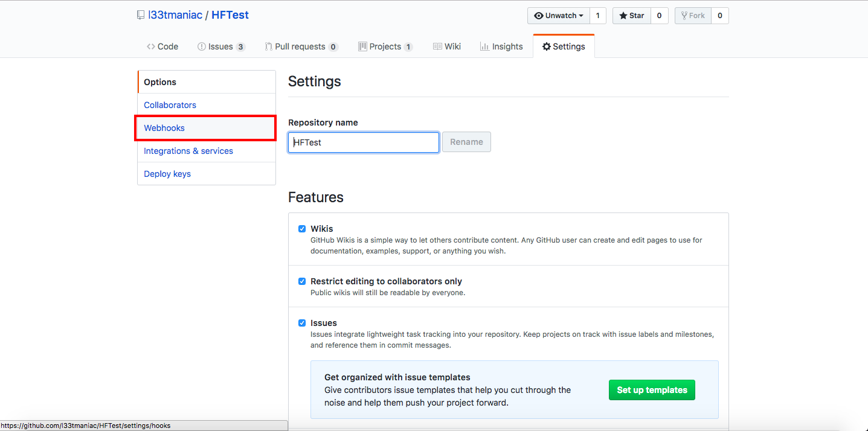Screen dimensions: 868x431
Task: Click the code brackets icon on the Code tab
Action: 151,46
